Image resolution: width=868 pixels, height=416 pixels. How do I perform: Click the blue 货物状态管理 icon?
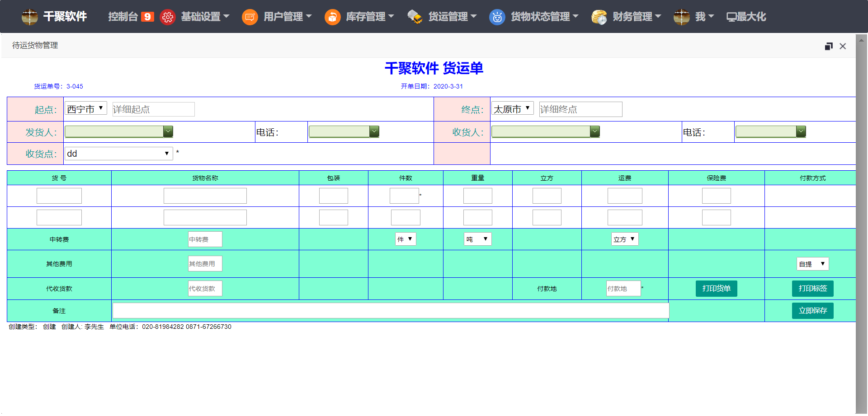[x=497, y=17]
